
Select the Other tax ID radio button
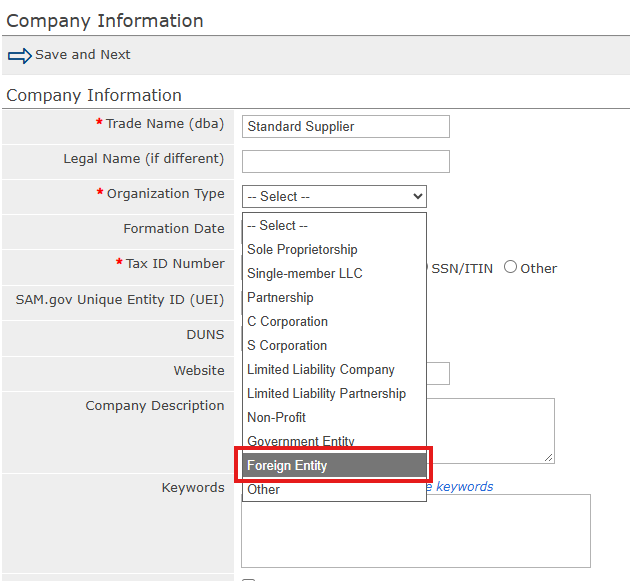click(x=510, y=267)
